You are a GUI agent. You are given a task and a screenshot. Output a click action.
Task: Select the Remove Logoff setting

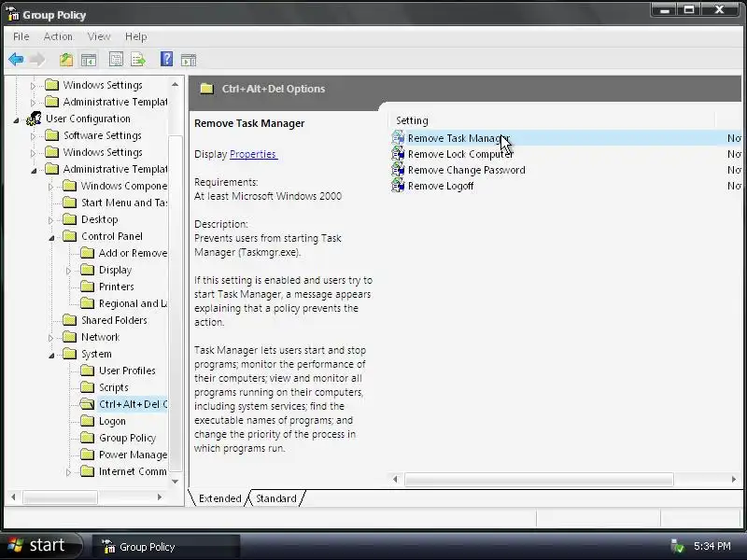[441, 186]
